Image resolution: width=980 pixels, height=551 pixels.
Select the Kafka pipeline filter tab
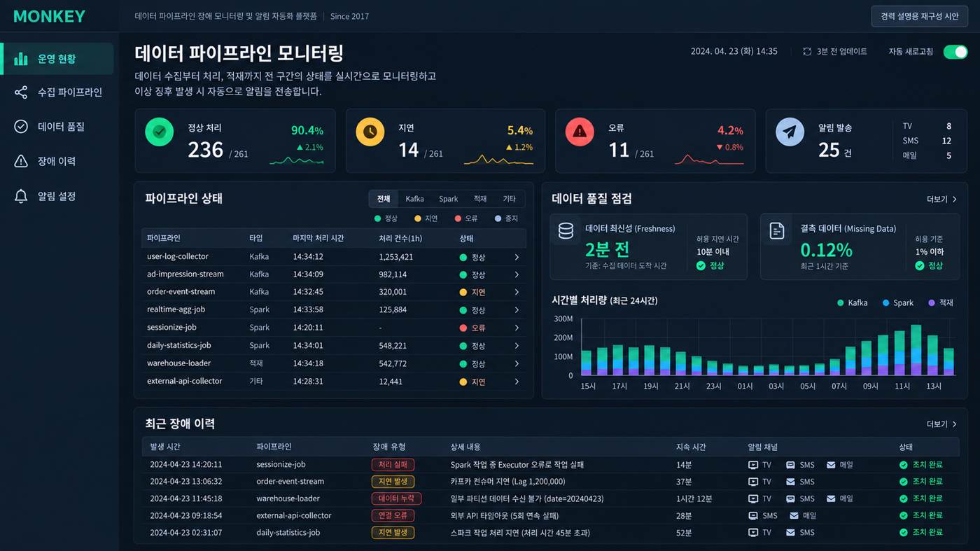[414, 199]
